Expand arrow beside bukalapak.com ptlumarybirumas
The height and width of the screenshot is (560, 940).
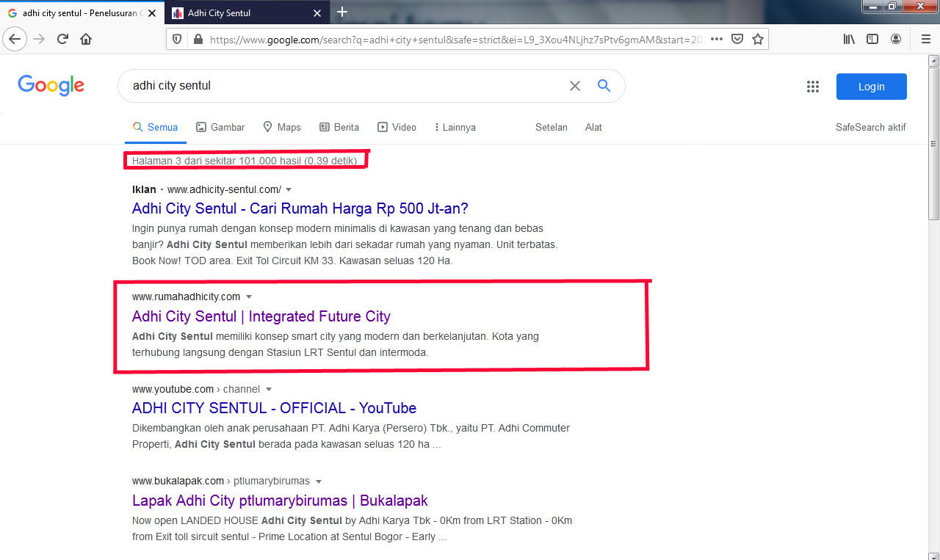pos(319,481)
